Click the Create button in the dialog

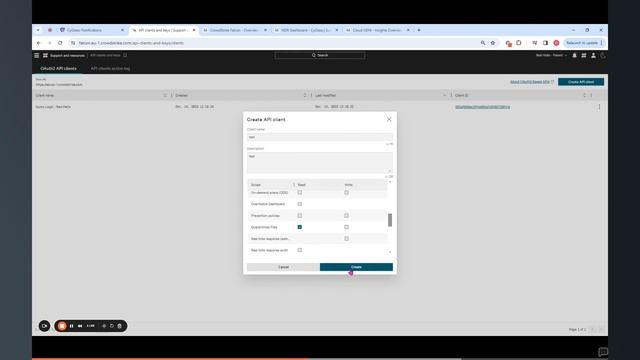click(356, 267)
